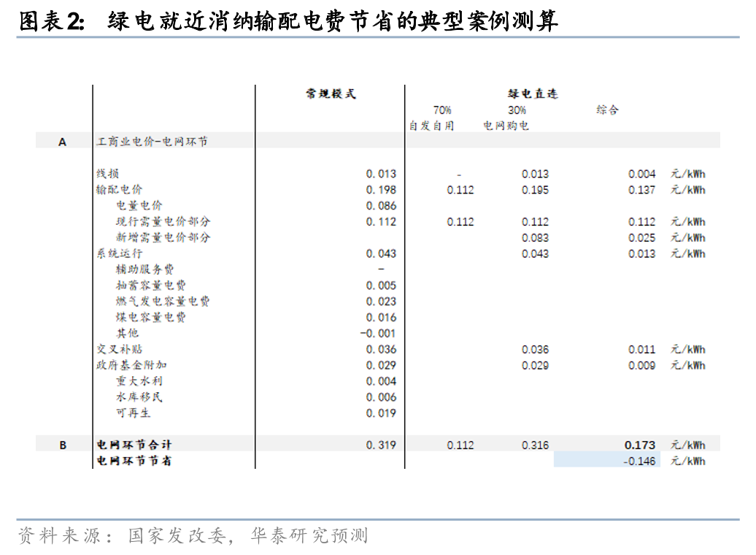Select the 工商业电价-电网环节 section heading
The width and height of the screenshot is (756, 555).
(152, 142)
